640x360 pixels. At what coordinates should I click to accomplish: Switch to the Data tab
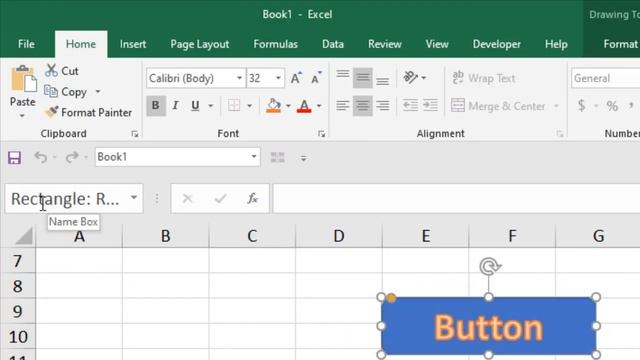coord(333,44)
